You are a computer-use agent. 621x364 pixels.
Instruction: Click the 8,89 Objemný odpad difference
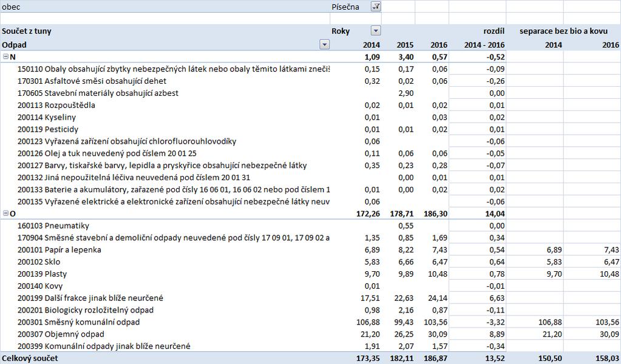pyautogui.click(x=497, y=334)
